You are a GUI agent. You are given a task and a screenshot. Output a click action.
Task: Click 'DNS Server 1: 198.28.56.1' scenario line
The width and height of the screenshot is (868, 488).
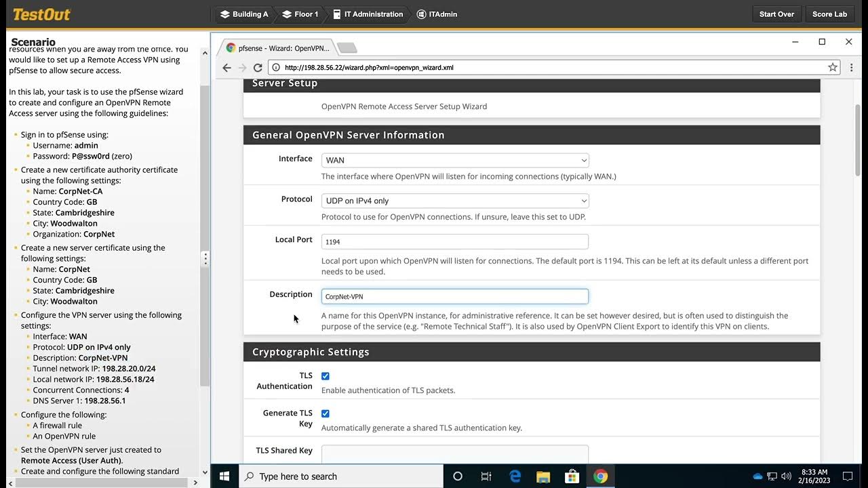coord(79,401)
